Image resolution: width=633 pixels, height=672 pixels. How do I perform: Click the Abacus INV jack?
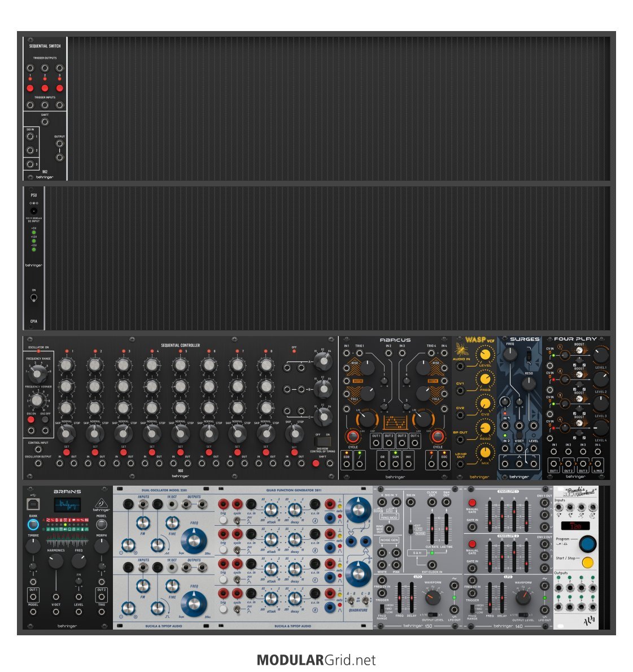pos(408,464)
